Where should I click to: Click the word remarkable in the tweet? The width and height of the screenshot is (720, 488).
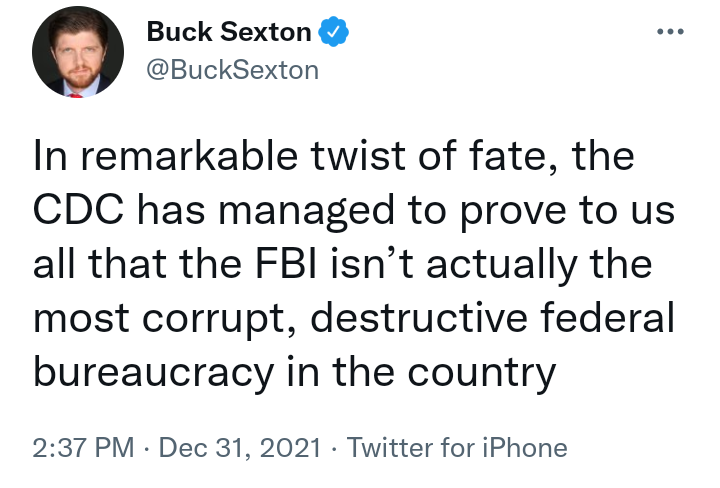coord(189,155)
